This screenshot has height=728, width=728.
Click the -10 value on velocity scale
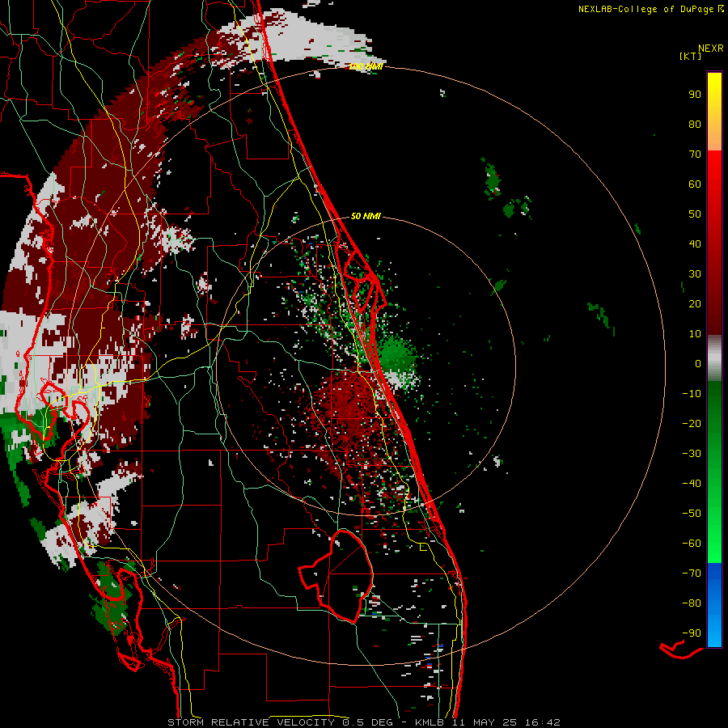692,394
